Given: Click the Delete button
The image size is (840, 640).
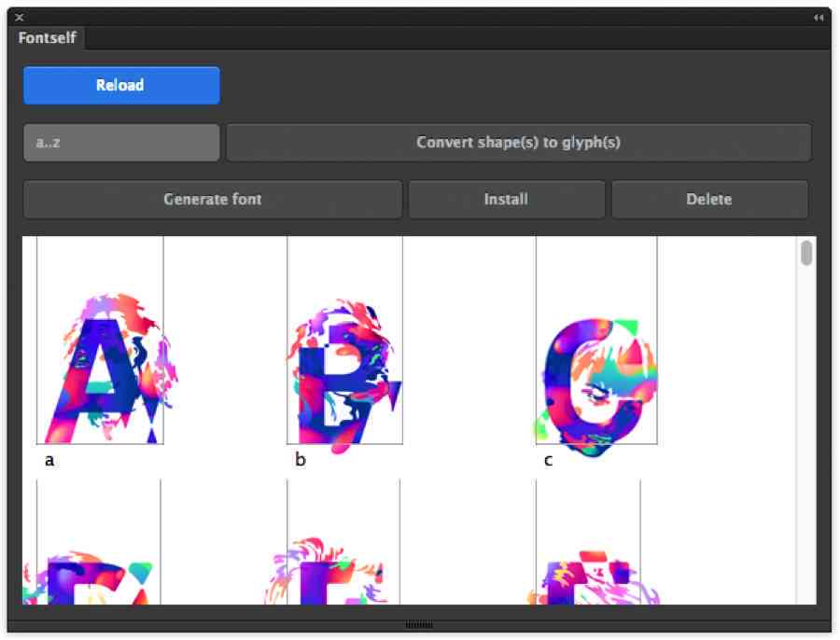Looking at the screenshot, I should click(709, 200).
